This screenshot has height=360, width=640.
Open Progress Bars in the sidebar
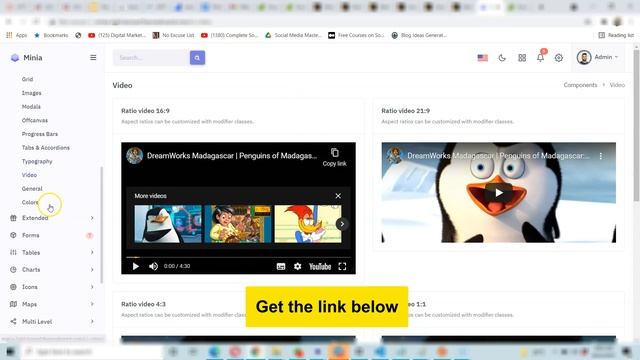click(40, 134)
